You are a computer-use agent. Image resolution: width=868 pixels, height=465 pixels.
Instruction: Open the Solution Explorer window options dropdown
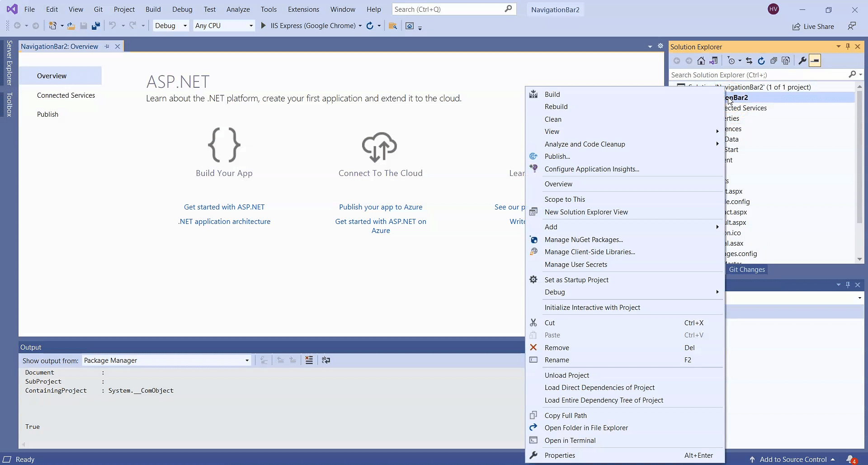point(839,46)
